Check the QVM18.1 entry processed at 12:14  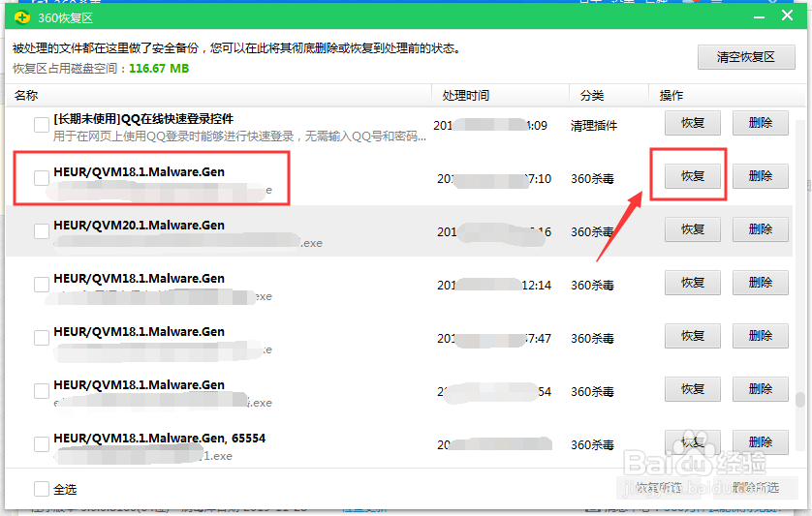coord(42,285)
